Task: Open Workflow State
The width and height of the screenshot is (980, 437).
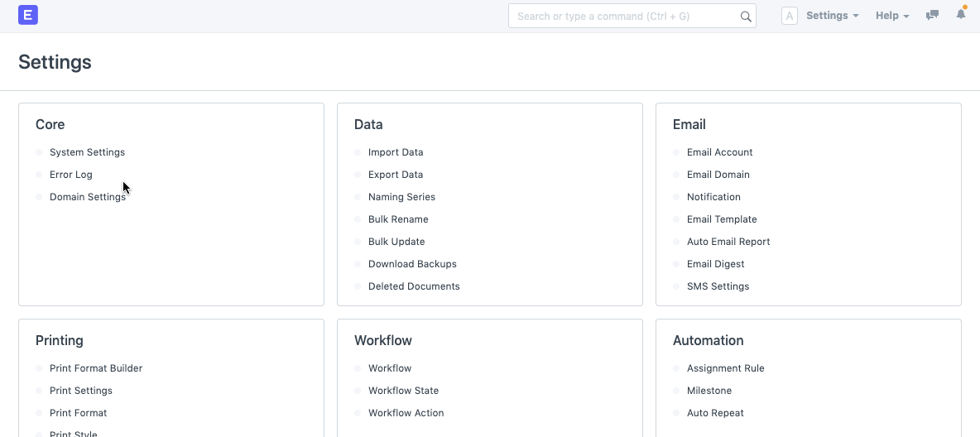Action: point(403,391)
